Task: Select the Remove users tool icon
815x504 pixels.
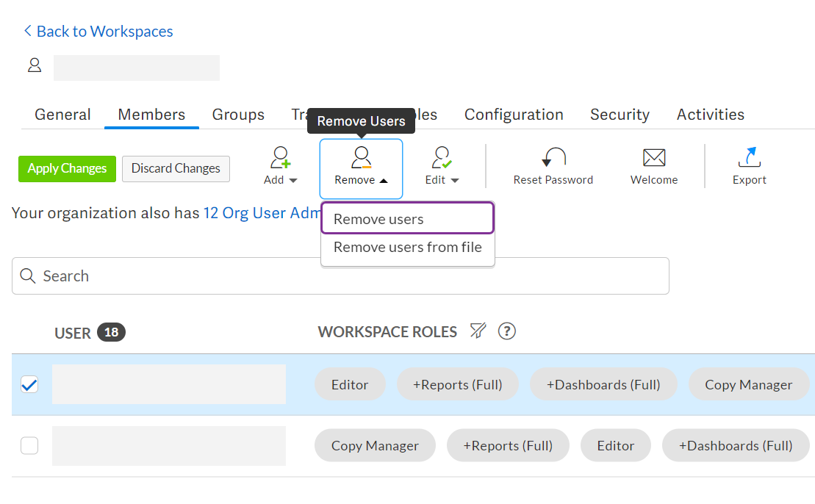Action: pyautogui.click(x=361, y=156)
